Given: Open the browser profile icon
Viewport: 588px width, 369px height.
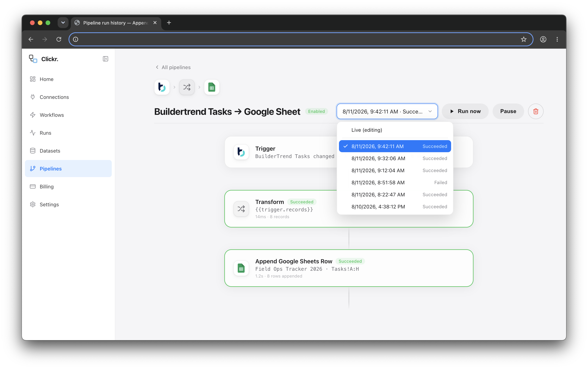Looking at the screenshot, I should coord(543,39).
